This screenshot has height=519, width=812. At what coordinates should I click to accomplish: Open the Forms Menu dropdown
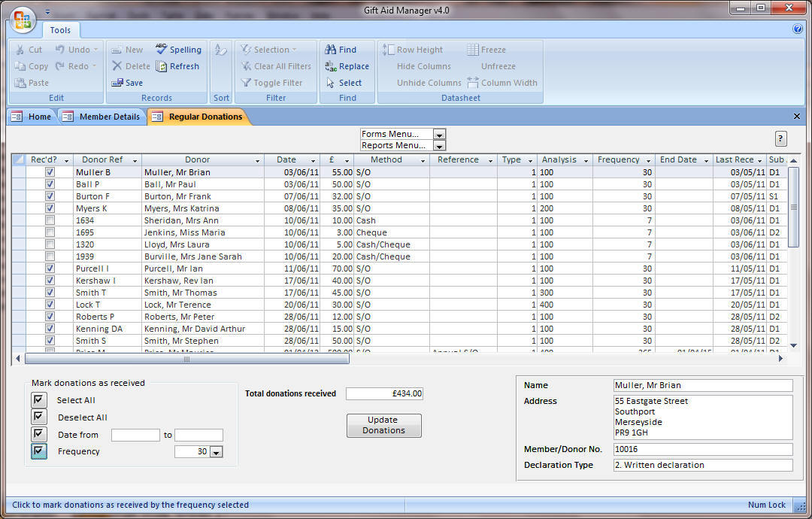click(x=439, y=134)
